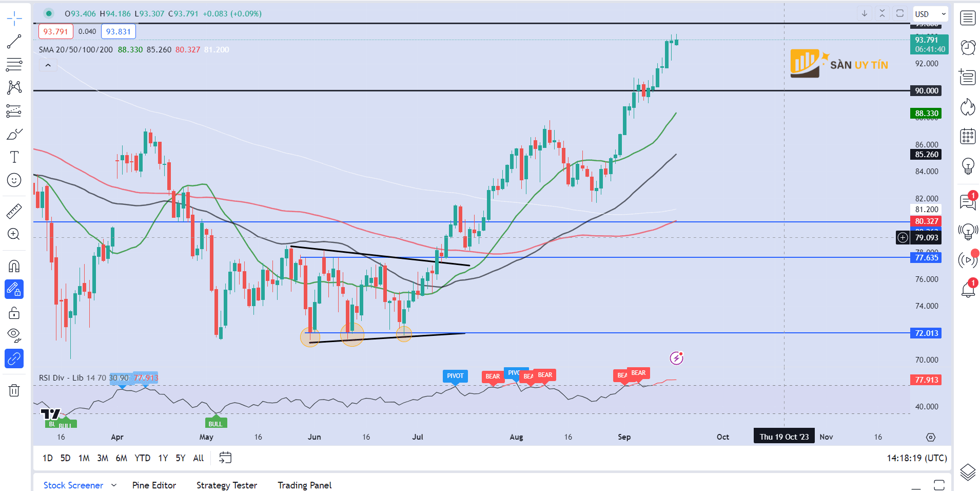Select the 5D time range

pos(65,458)
